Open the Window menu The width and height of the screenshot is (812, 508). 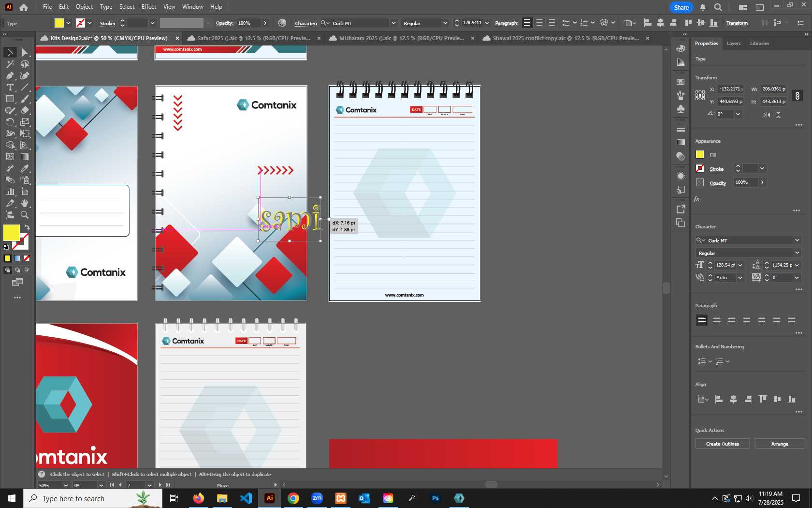pyautogui.click(x=192, y=7)
